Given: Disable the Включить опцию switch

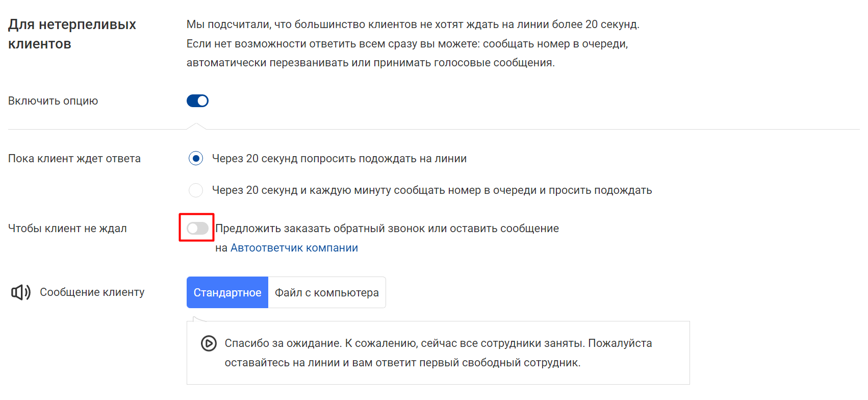Looking at the screenshot, I should (197, 101).
